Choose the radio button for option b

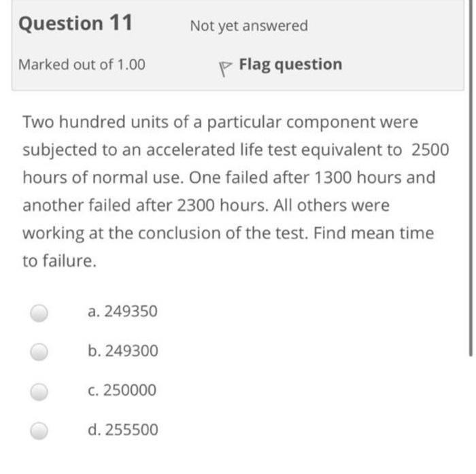coord(39,352)
